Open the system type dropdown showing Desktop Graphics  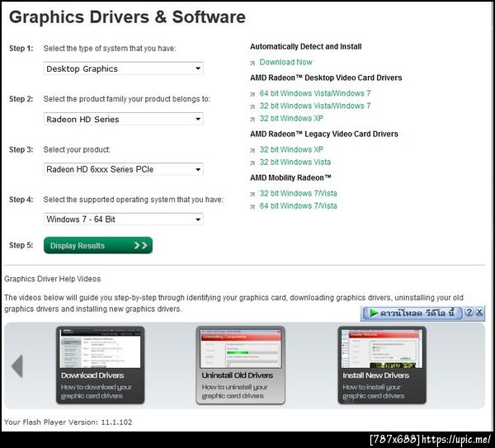point(124,68)
